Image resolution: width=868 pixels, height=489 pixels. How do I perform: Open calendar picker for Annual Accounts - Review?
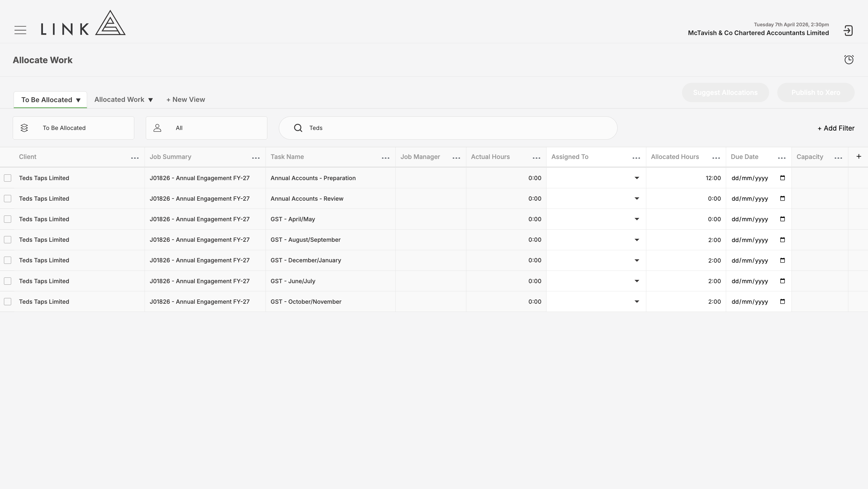[782, 198]
